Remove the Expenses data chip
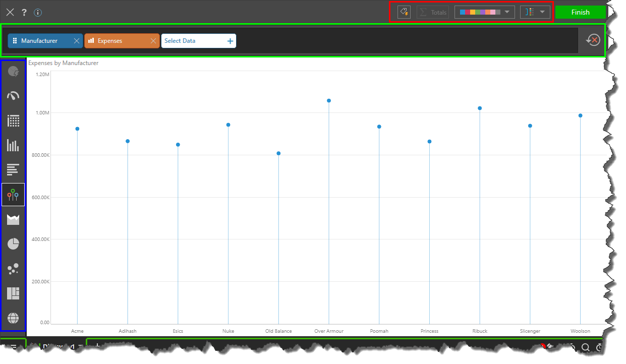Viewport: 626px width, 364px height. (x=153, y=41)
